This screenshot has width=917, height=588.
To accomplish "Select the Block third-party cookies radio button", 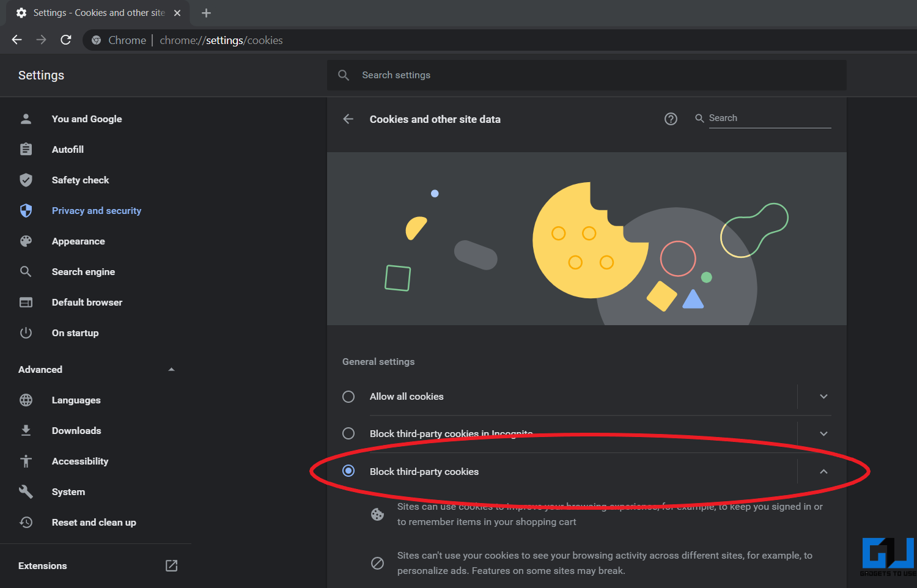I will [348, 471].
